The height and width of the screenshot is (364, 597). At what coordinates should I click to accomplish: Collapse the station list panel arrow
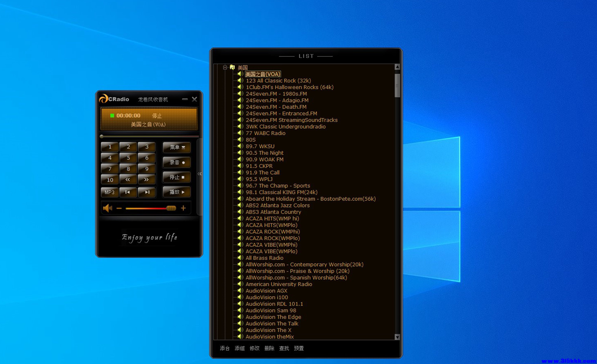point(199,174)
